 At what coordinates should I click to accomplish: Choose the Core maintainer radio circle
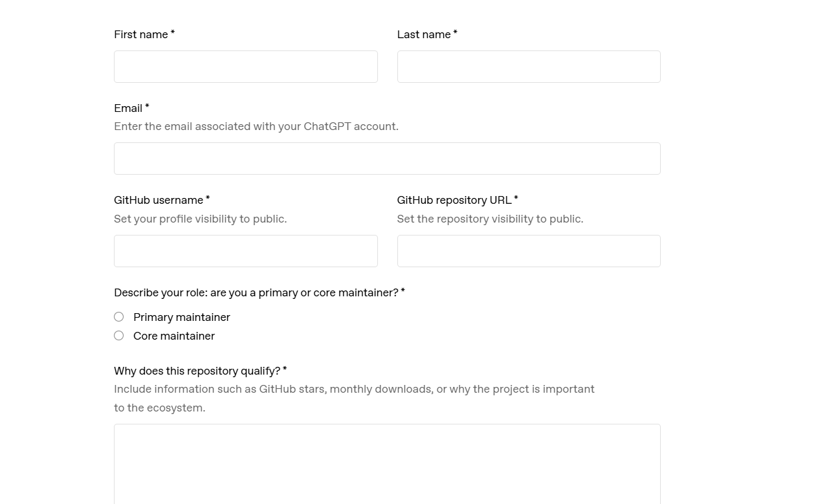point(119,336)
